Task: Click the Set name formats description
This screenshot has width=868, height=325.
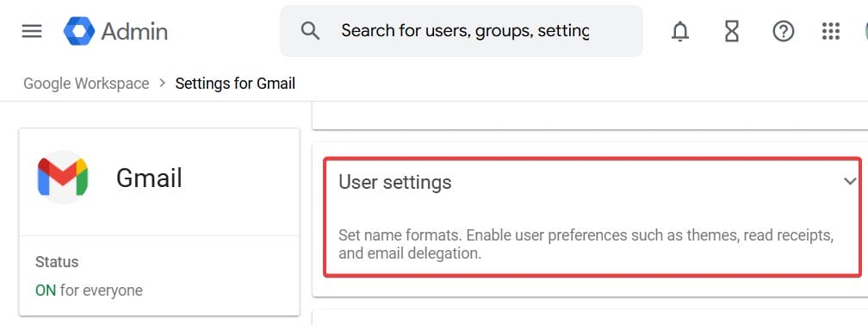Action: pos(586,245)
